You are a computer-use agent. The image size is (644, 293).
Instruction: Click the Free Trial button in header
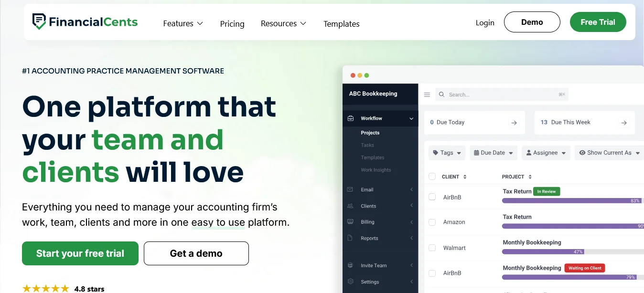pyautogui.click(x=598, y=22)
